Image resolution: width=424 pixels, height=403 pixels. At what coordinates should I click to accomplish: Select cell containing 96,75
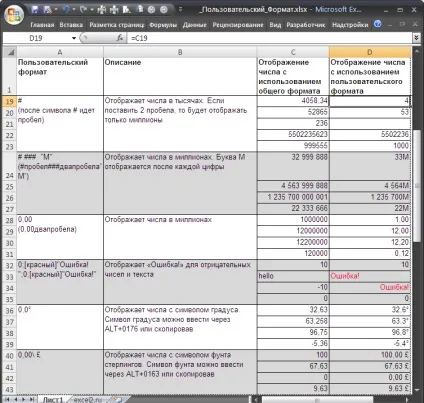[x=293, y=333]
